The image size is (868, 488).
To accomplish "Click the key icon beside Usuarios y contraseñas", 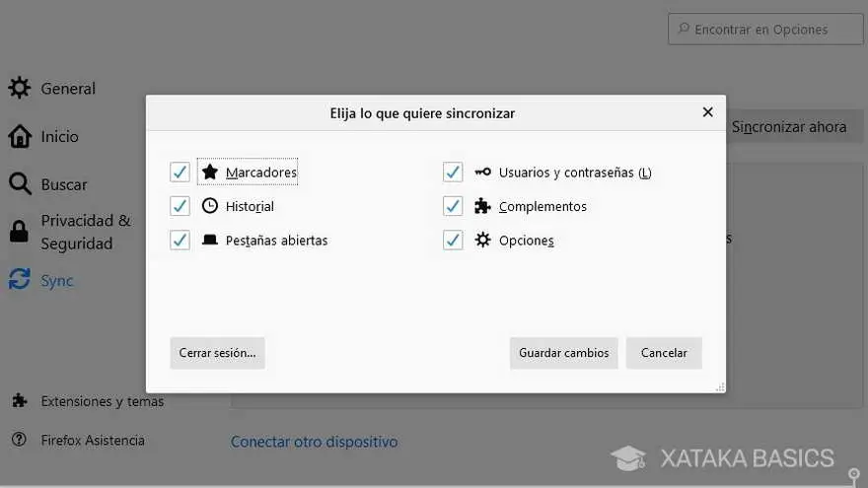I will [482, 173].
